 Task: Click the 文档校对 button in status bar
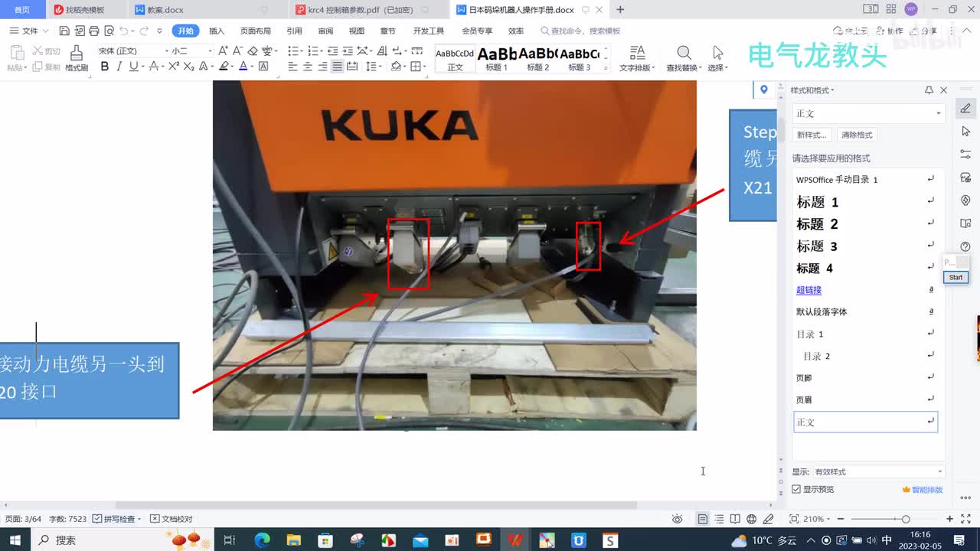171,519
